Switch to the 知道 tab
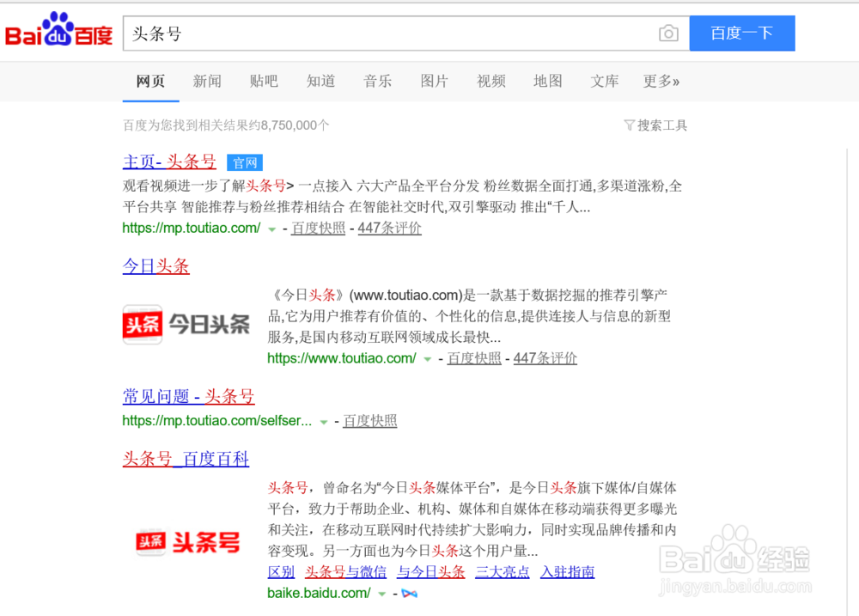 tap(320, 81)
